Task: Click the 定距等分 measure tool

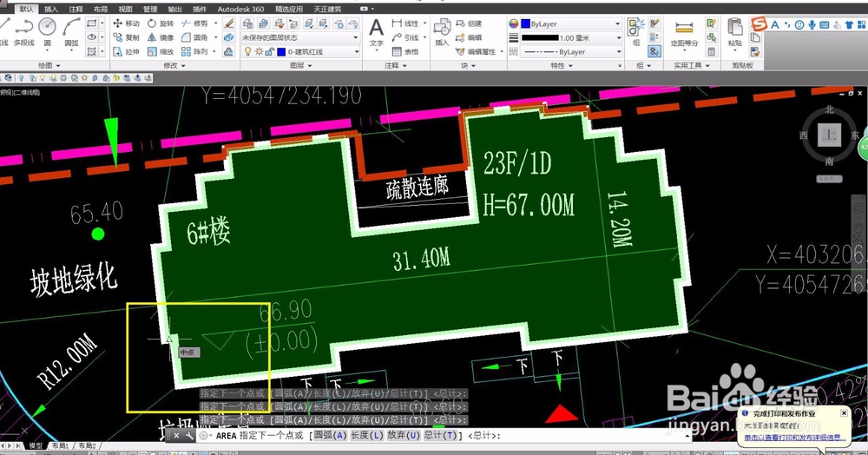Action: [x=684, y=33]
